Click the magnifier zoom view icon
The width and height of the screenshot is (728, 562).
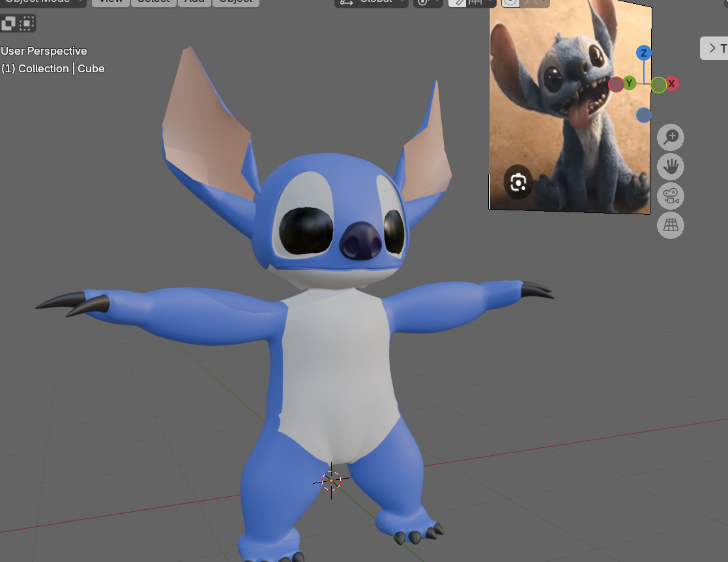pyautogui.click(x=671, y=137)
